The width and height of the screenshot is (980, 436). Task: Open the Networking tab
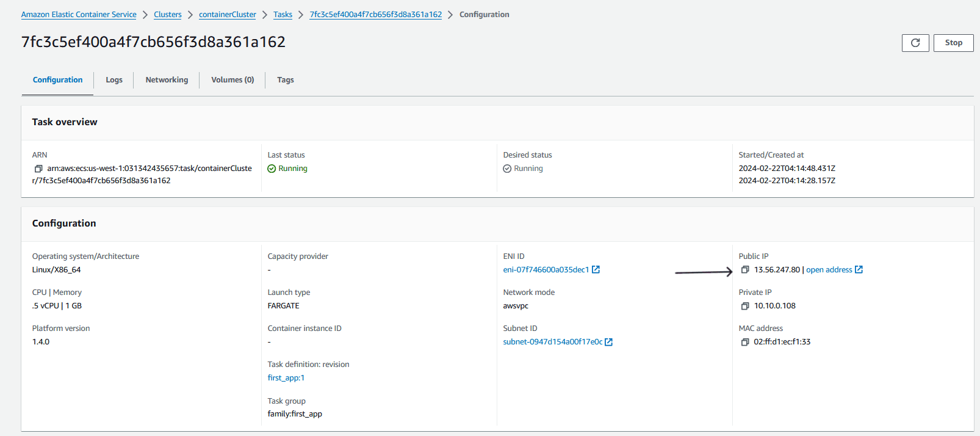coord(167,80)
